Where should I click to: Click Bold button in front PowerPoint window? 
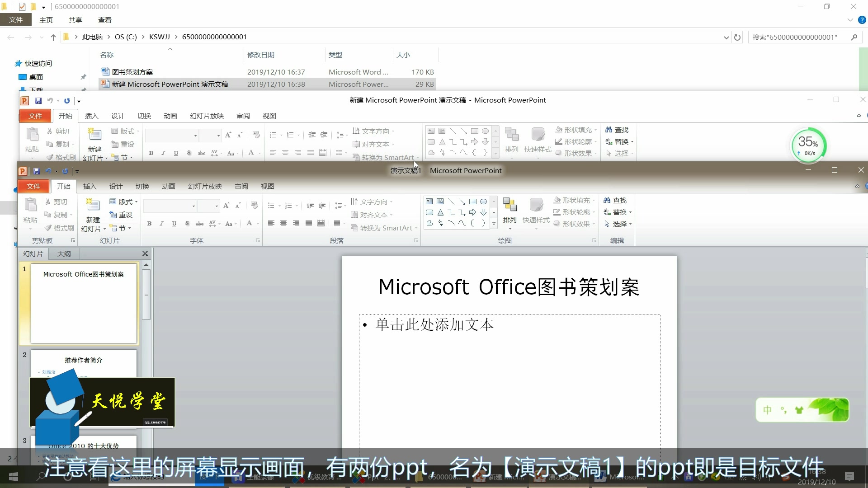(149, 224)
